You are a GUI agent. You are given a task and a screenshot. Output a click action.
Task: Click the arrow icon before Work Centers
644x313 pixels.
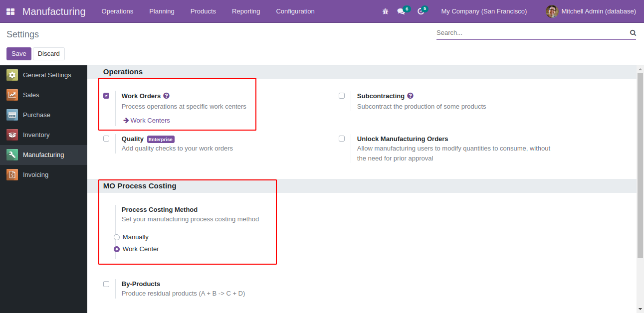point(126,121)
